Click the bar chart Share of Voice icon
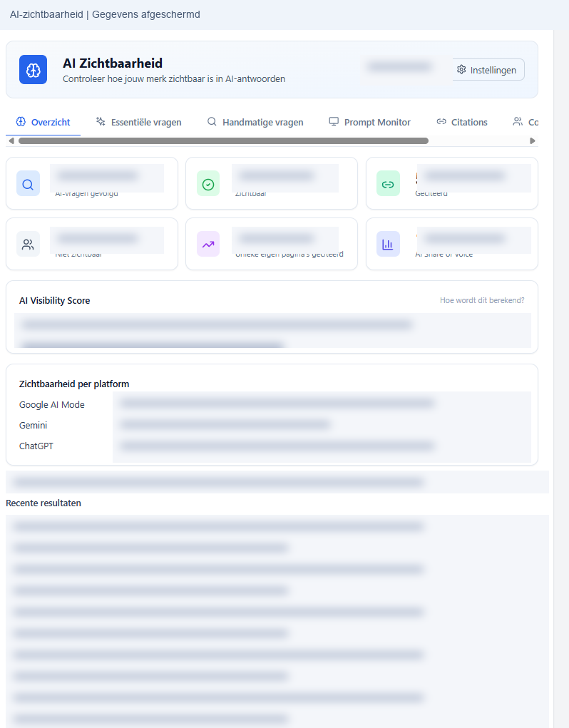The height and width of the screenshot is (728, 569). pyautogui.click(x=388, y=245)
